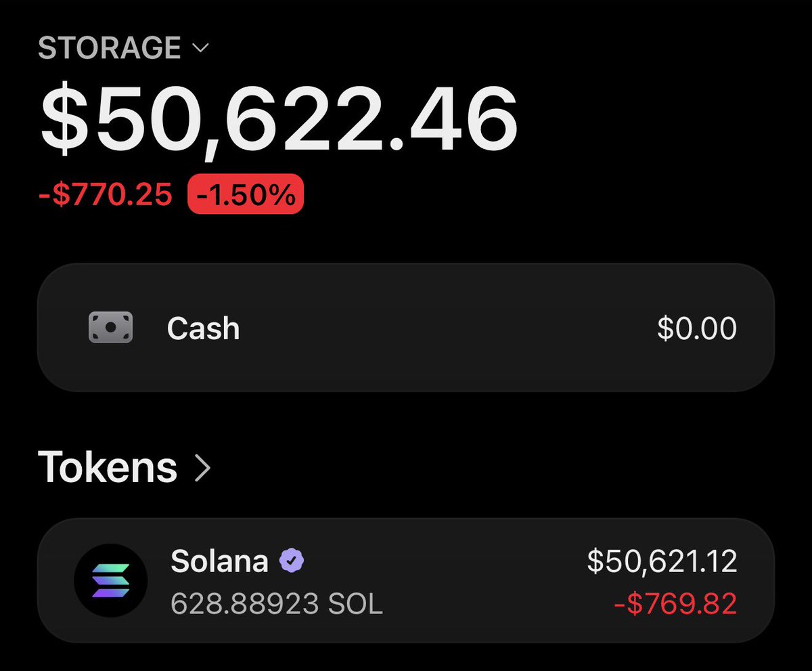This screenshot has height=671, width=812.
Task: Click the chevron next to STORAGE
Action: click(x=201, y=48)
